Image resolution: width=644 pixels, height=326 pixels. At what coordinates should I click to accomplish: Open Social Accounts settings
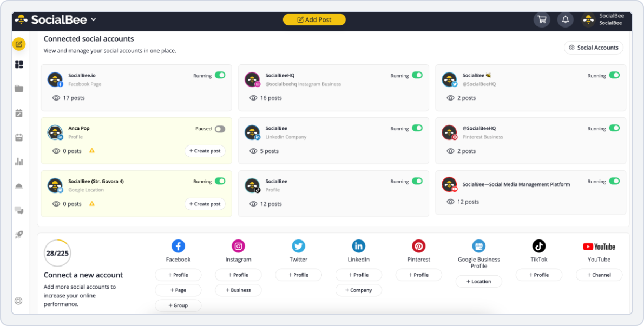tap(593, 48)
